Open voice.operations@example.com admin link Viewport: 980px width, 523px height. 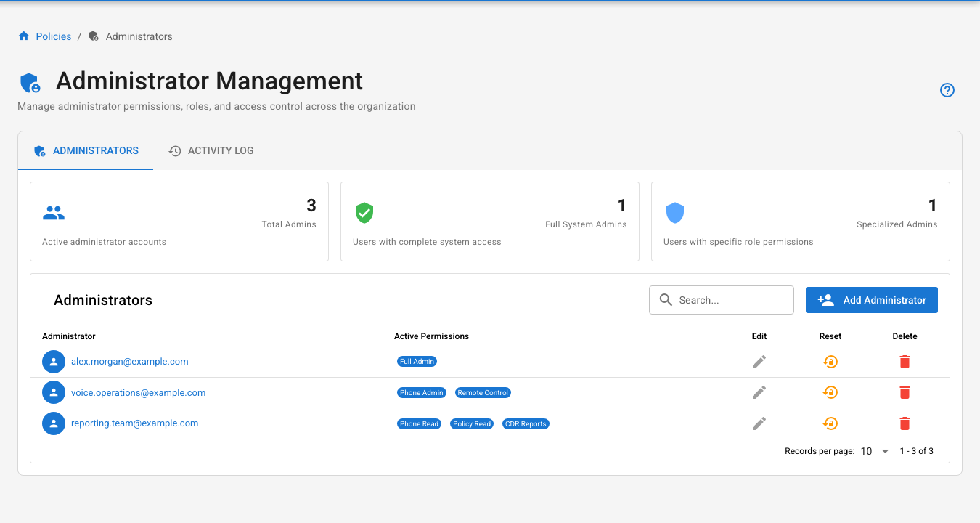[138, 392]
